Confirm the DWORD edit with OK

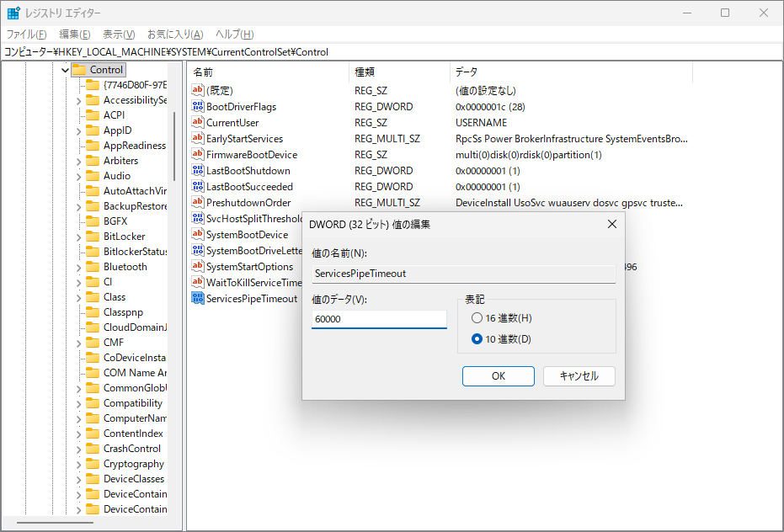click(x=498, y=376)
